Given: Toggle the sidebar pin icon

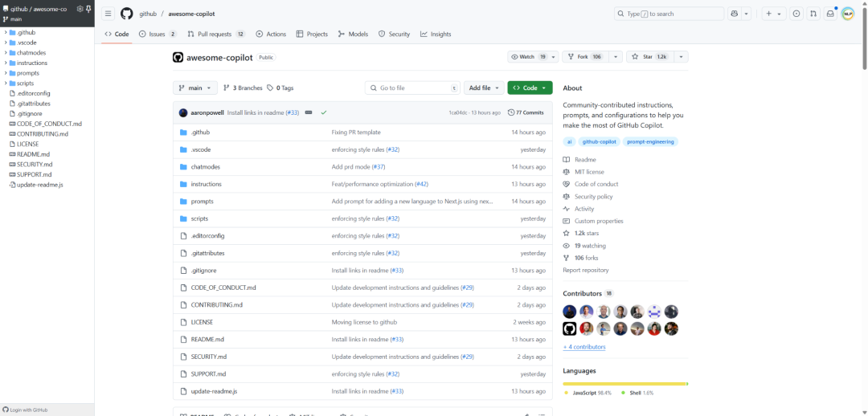Looking at the screenshot, I should coord(88,9).
